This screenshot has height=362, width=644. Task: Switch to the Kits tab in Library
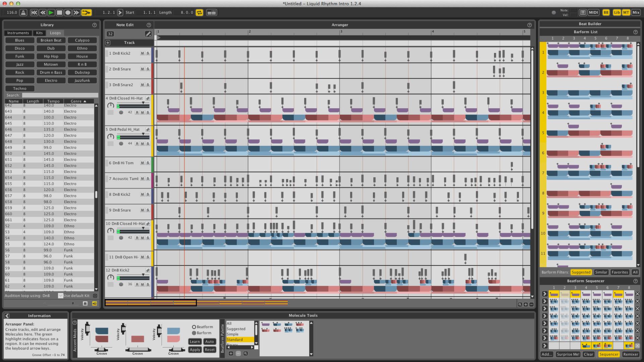click(x=39, y=33)
